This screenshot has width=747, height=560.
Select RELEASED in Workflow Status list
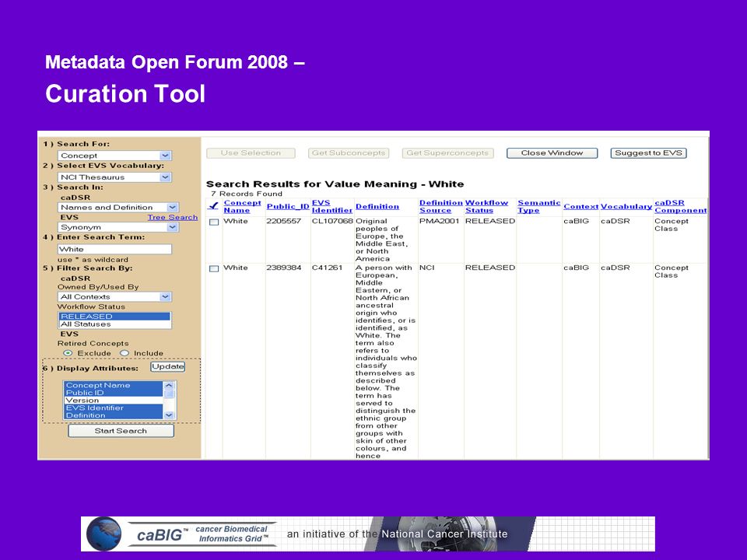point(114,317)
